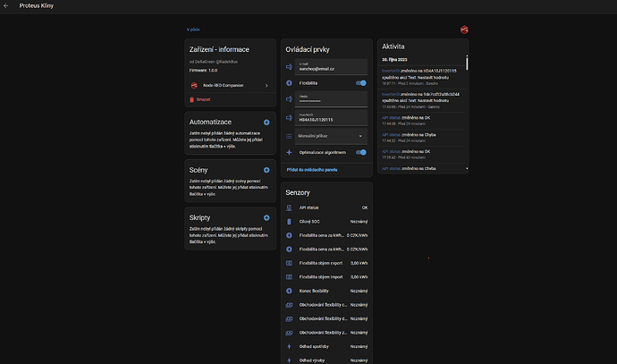Add a new scene with plus icon
The image size is (617, 364).
[x=266, y=170]
